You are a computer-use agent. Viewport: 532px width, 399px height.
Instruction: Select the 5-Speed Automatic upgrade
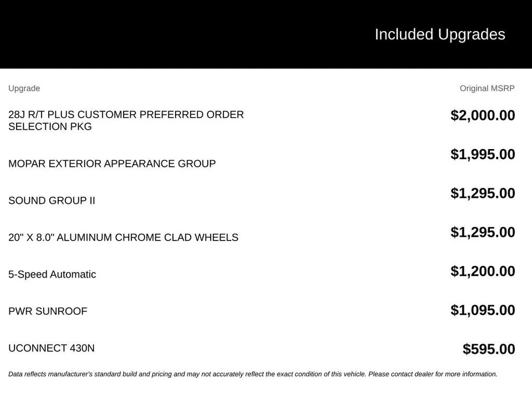tap(52, 274)
